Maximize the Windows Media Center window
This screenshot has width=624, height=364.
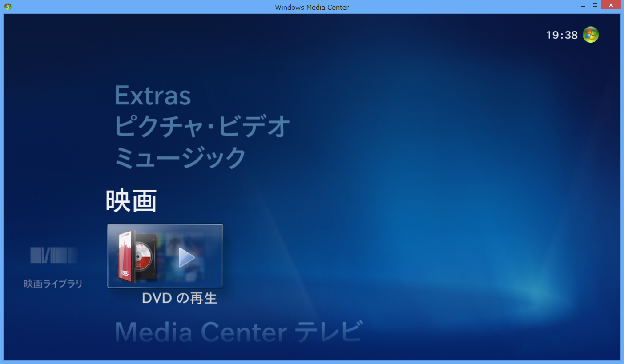point(595,5)
